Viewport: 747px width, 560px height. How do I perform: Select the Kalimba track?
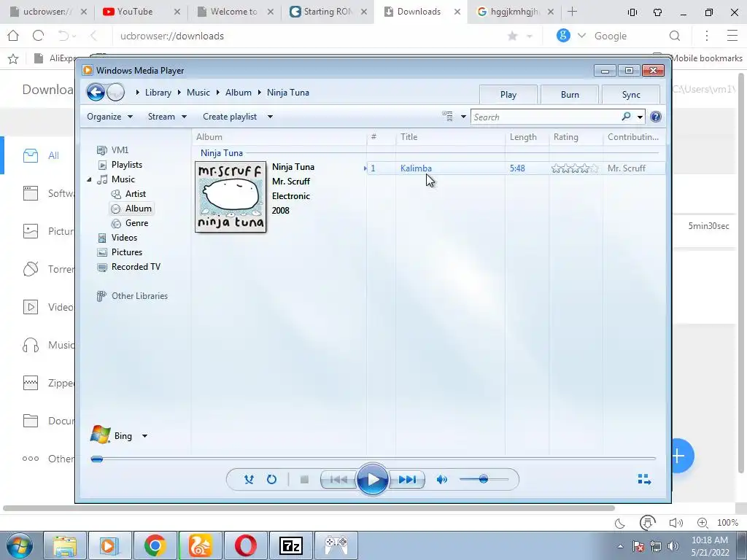pos(416,168)
